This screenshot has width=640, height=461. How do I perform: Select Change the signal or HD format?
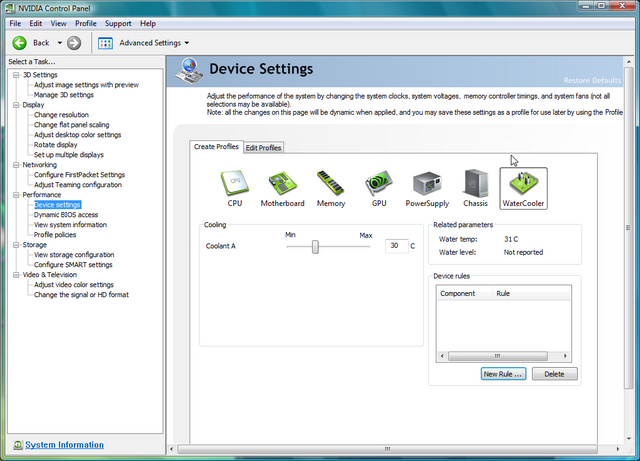[x=81, y=295]
